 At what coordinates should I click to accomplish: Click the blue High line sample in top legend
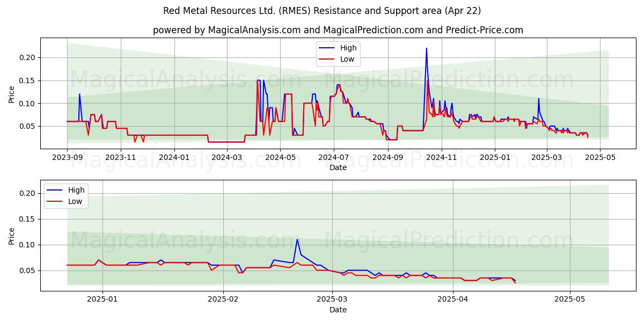point(327,48)
